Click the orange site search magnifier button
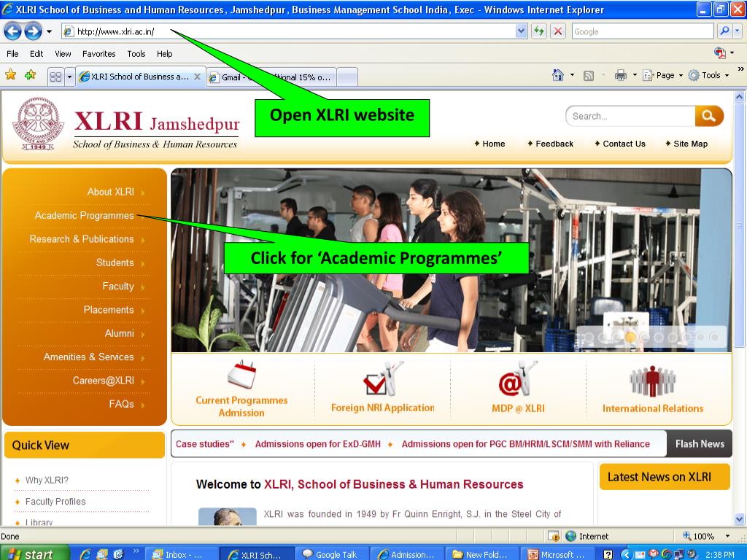Viewport: 747px width, 560px height. [709, 116]
